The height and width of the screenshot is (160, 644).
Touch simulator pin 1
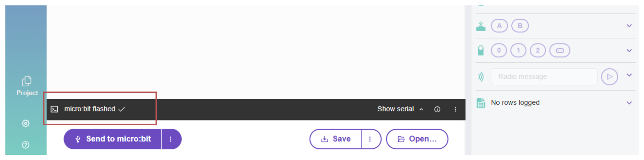point(518,51)
